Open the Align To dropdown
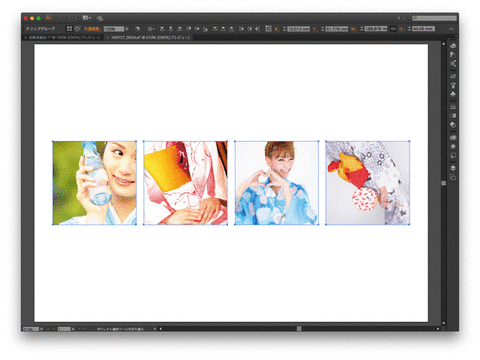Viewport: 480px width, 360px height. coord(150,29)
